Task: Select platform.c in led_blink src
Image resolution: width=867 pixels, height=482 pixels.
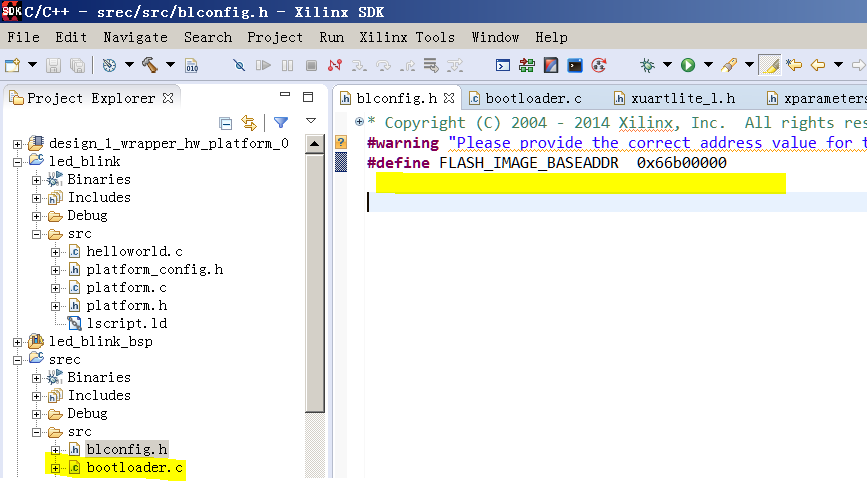Action: (126, 288)
